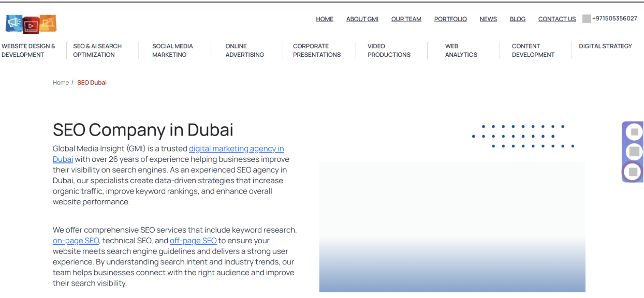Follow the 'off-page SEO' link

[193, 241]
